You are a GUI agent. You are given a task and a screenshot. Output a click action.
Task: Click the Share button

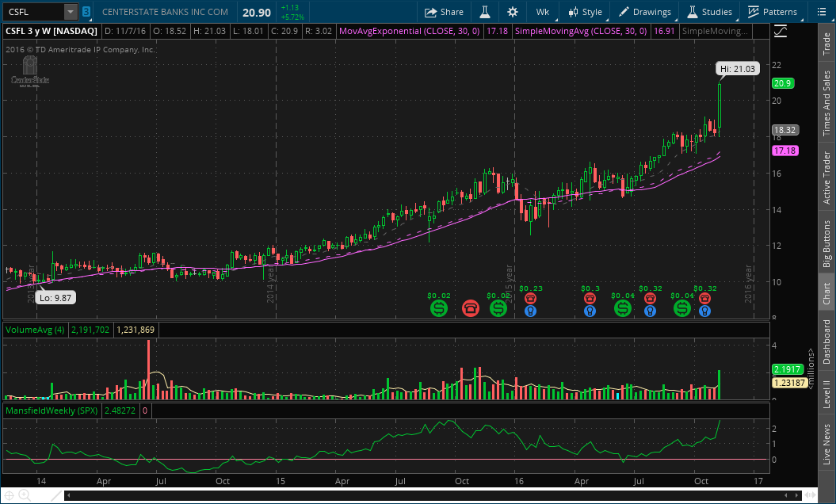444,12
